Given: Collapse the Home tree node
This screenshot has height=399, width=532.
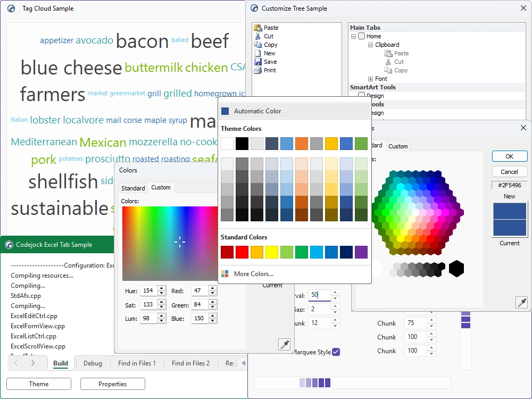Looking at the screenshot, I should tap(353, 36).
